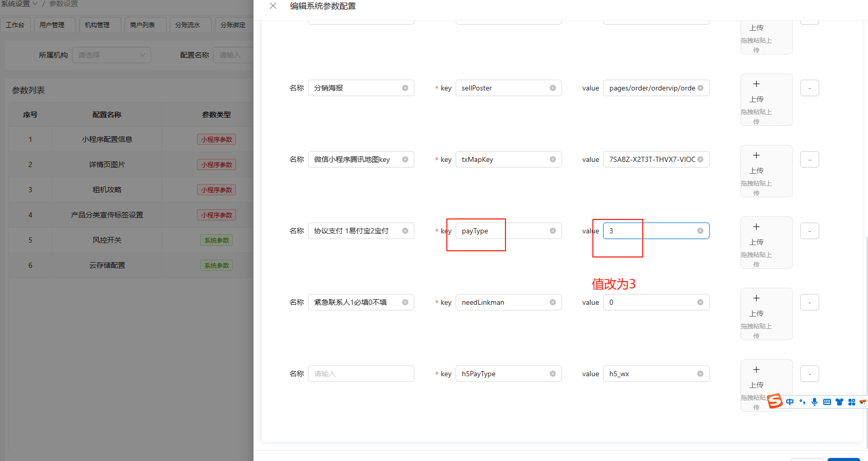
Task: Clear the 微信小程序腾讯地图key name field
Action: click(x=405, y=159)
